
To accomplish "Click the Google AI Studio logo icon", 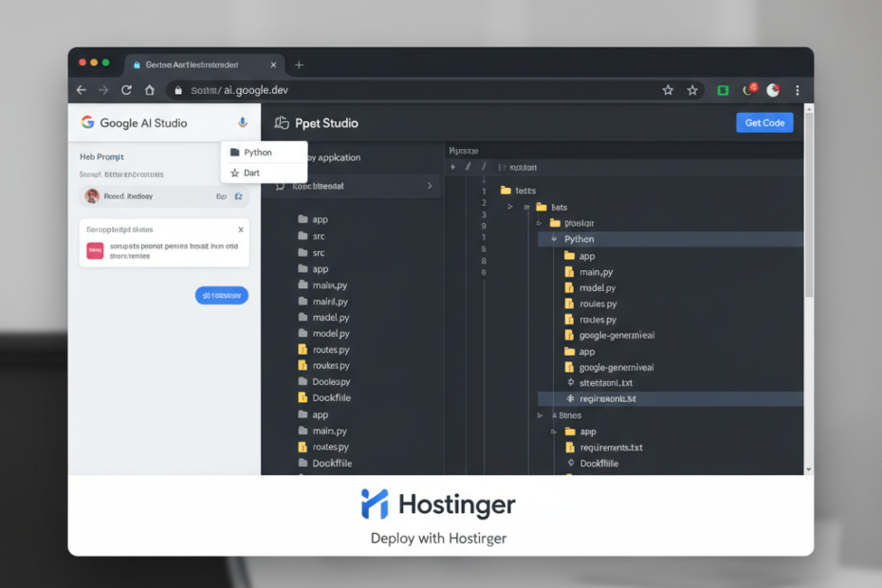I will pyautogui.click(x=89, y=122).
